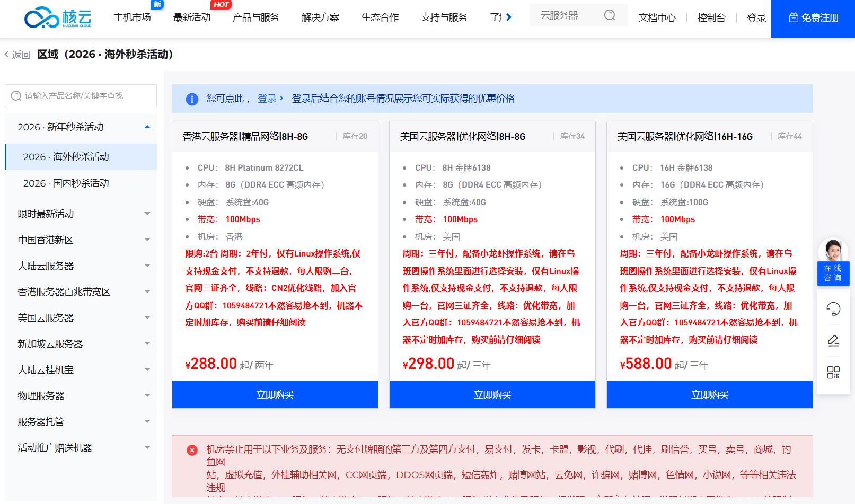This screenshot has height=504, width=855.
Task: Open the 主机市场 menu
Action: (x=132, y=17)
